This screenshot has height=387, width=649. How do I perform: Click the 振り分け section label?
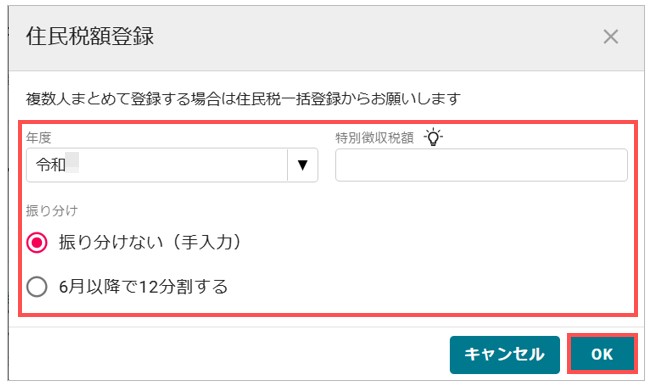tap(52, 210)
